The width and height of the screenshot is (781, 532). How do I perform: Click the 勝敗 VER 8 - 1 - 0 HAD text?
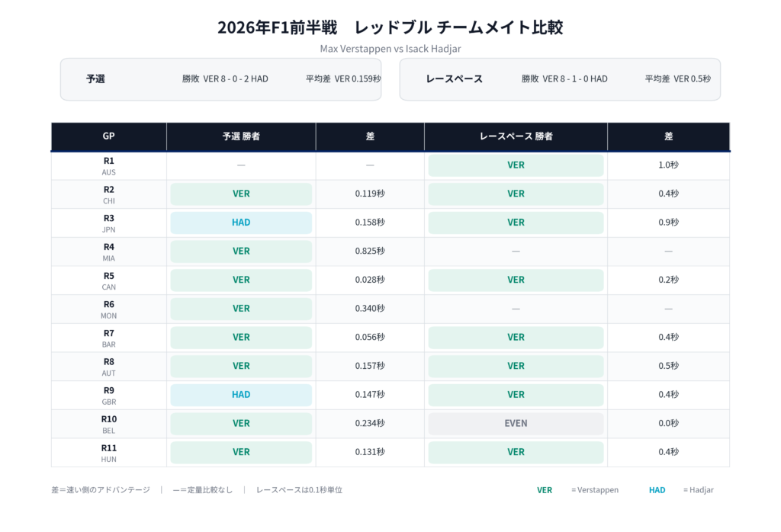pos(564,79)
